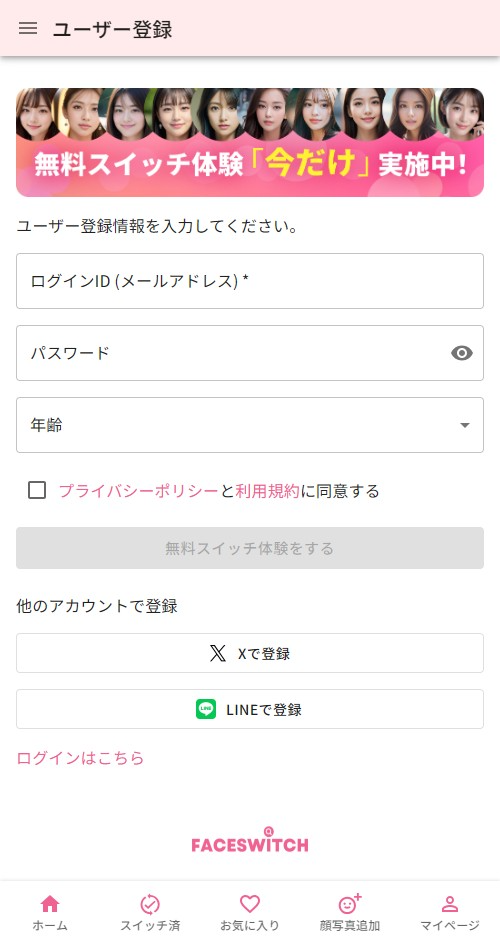Tap the Home icon in bottom bar
The height and width of the screenshot is (944, 500).
pyautogui.click(x=49, y=904)
